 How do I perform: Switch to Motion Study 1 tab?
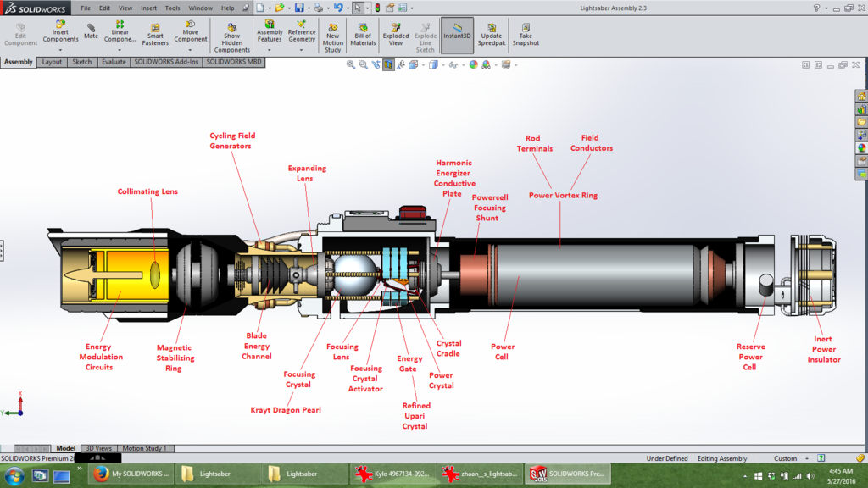point(144,448)
